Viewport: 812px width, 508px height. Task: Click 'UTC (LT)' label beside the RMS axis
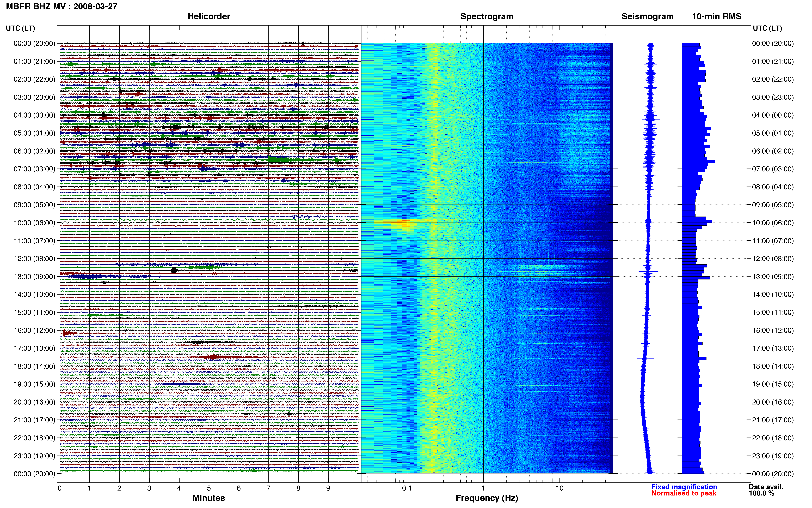point(767,28)
